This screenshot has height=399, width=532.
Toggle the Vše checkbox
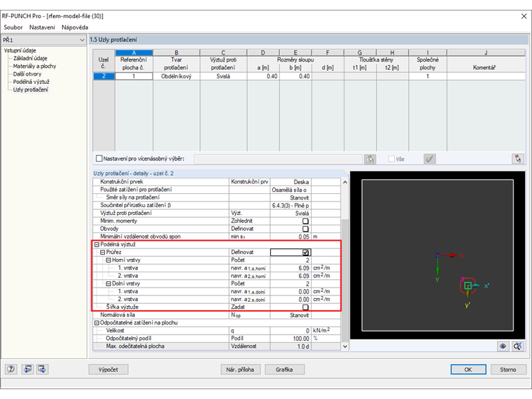point(391,159)
